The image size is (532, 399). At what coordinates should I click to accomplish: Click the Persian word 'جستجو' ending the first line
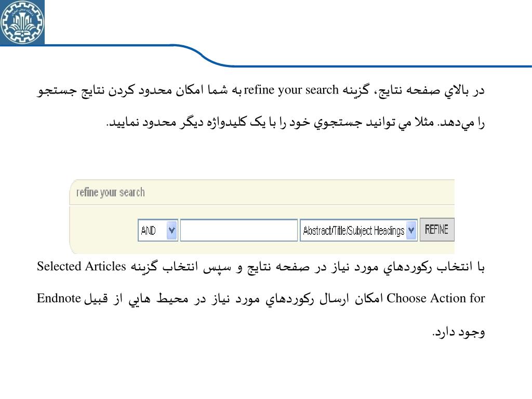tap(57, 90)
